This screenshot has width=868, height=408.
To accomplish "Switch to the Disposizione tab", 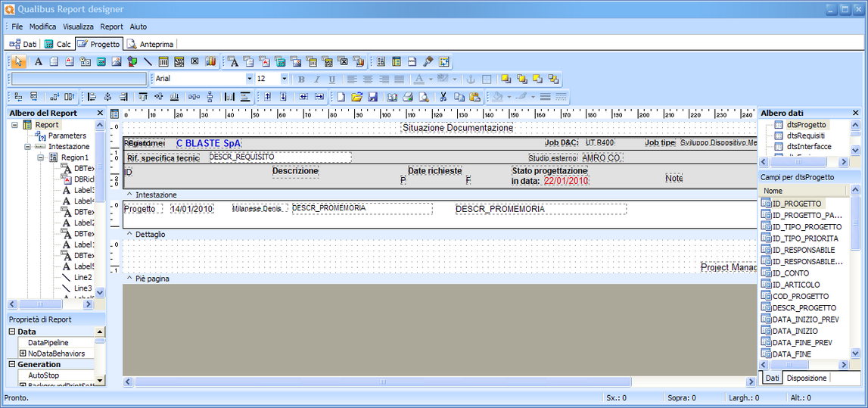I will coord(807,378).
